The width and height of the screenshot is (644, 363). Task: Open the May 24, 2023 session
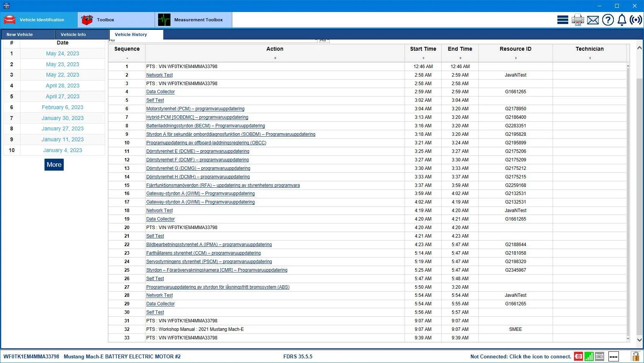coord(63,53)
